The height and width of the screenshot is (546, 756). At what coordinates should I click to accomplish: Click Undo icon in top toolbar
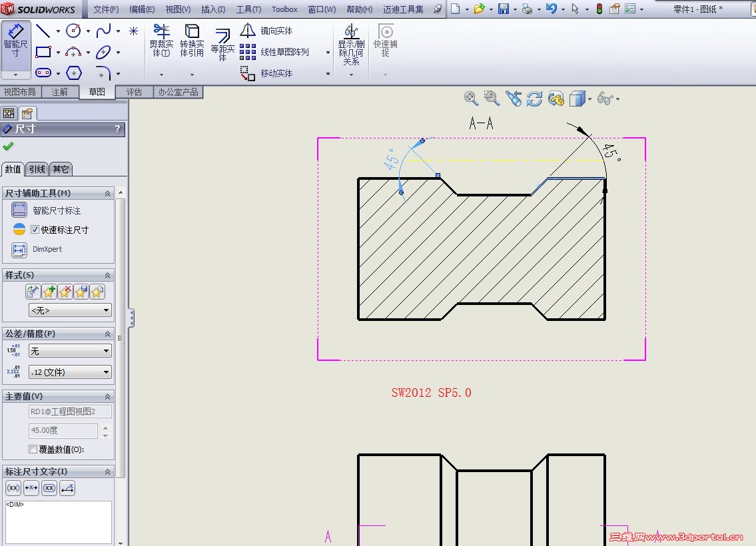[551, 9]
